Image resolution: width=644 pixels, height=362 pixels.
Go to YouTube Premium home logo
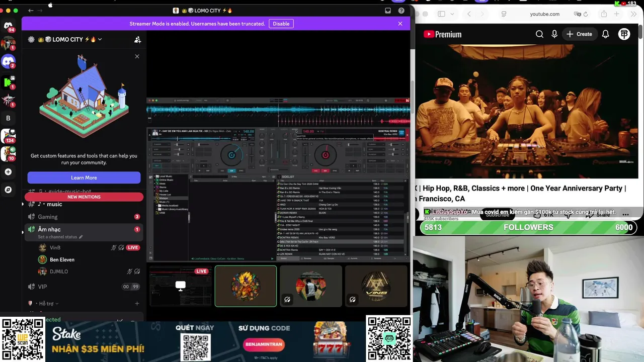coord(442,34)
